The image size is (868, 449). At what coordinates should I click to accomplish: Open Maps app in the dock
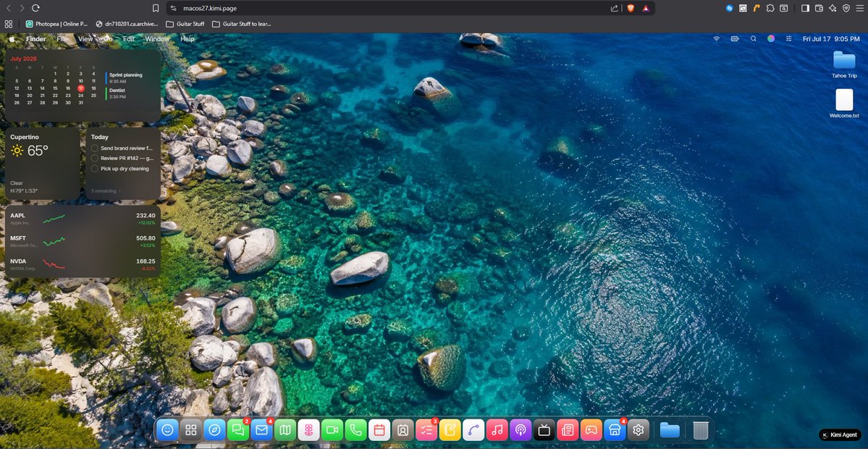point(285,429)
